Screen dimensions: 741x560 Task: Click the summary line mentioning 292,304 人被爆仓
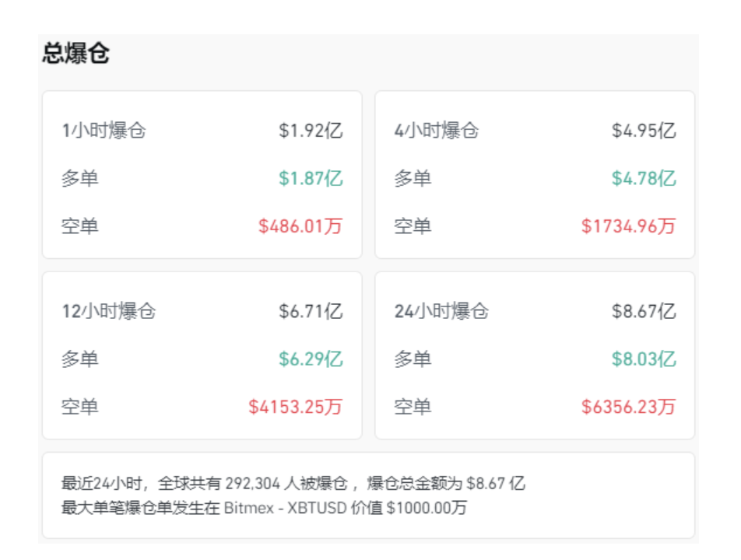(x=293, y=483)
